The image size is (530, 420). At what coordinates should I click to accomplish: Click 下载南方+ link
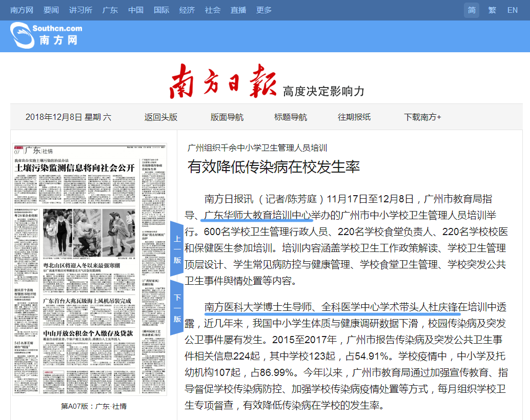[422, 117]
